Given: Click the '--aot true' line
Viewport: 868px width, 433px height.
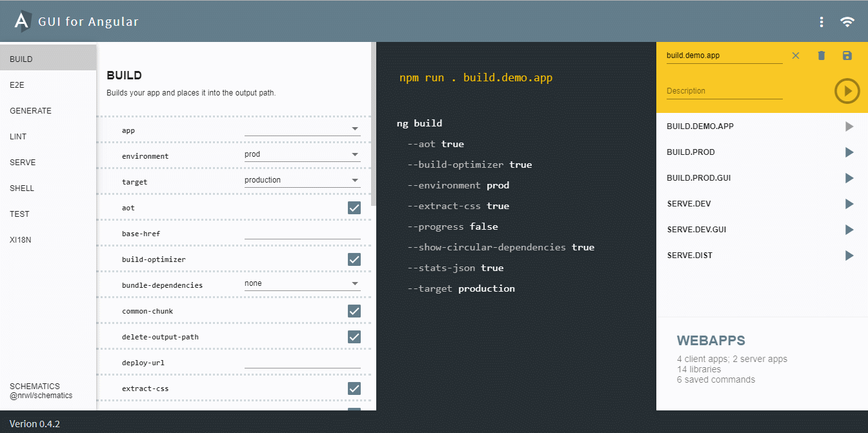Looking at the screenshot, I should (436, 144).
